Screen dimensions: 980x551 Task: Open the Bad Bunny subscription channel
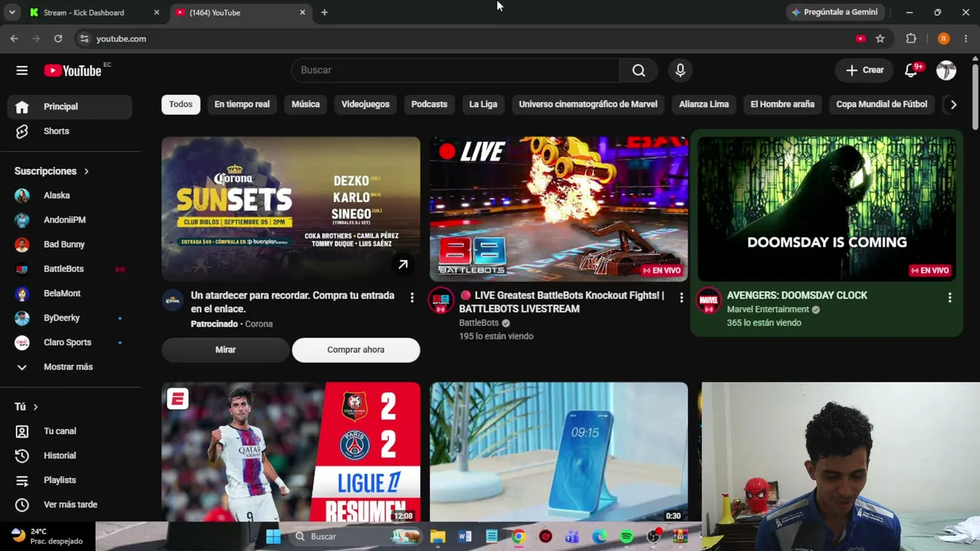coord(70,244)
